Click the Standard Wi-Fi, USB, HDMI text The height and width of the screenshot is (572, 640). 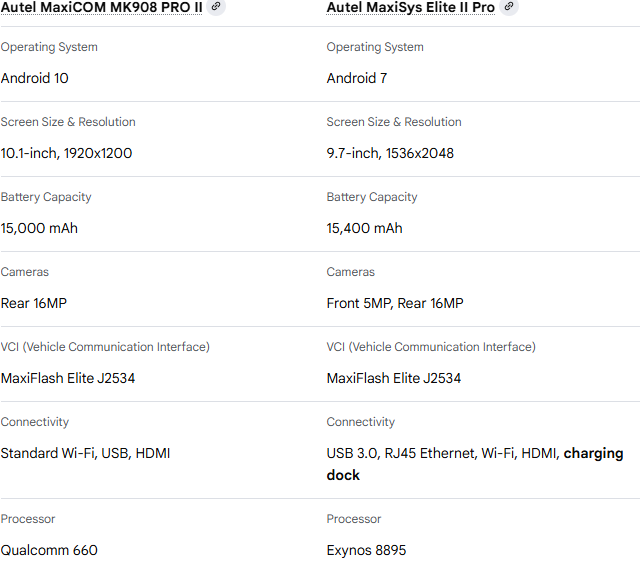(x=85, y=453)
